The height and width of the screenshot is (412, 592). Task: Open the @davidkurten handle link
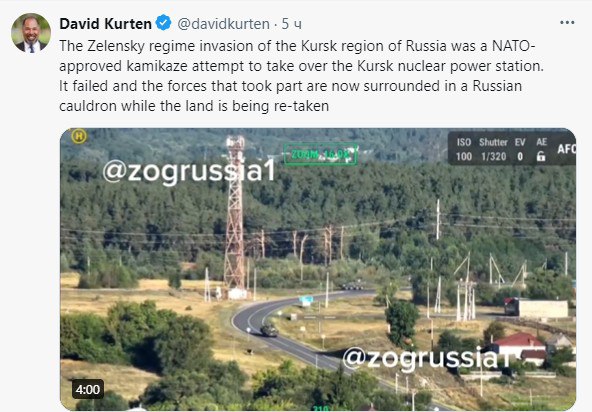[x=224, y=24]
